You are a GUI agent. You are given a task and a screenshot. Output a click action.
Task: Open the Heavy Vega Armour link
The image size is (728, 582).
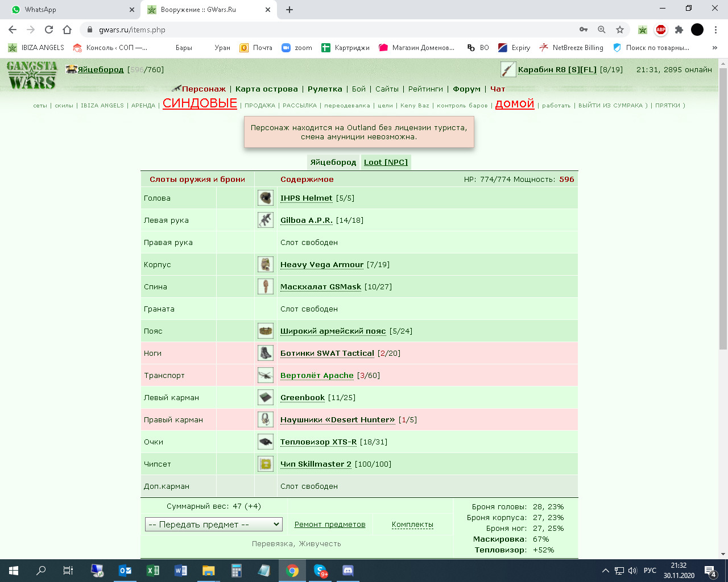click(322, 265)
